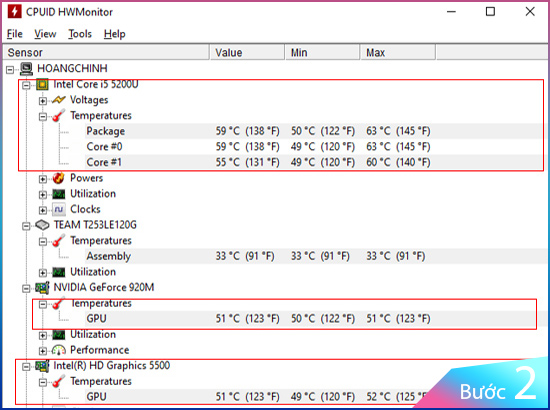This screenshot has height=410, width=550.
Task: Collapse the Intel Core i5 5200U node
Action: (x=26, y=85)
